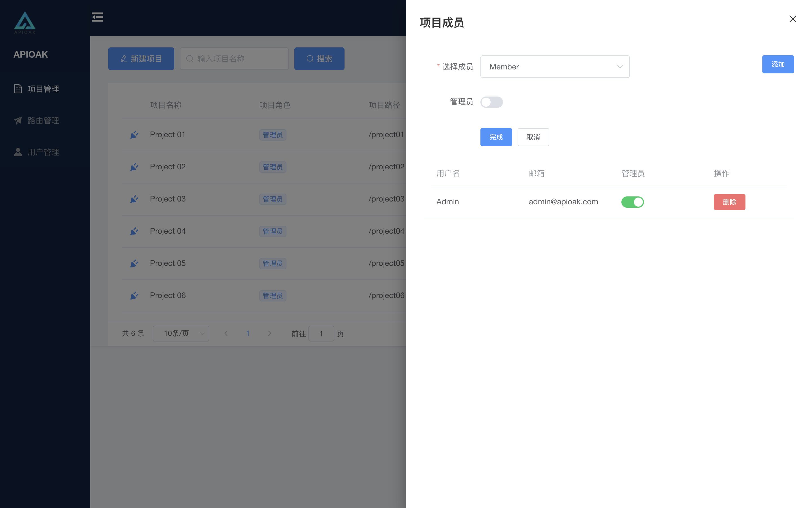
Task: Click the APIOAK sidebar title
Action: pyautogui.click(x=30, y=54)
